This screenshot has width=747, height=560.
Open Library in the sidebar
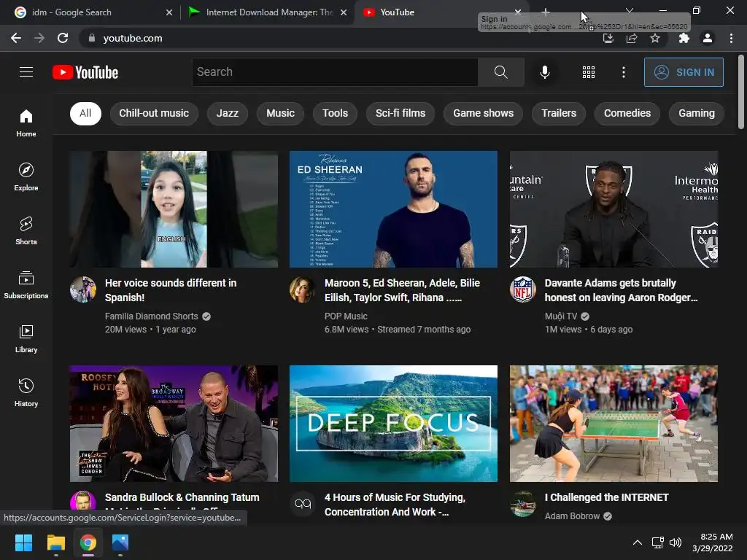pos(26,338)
